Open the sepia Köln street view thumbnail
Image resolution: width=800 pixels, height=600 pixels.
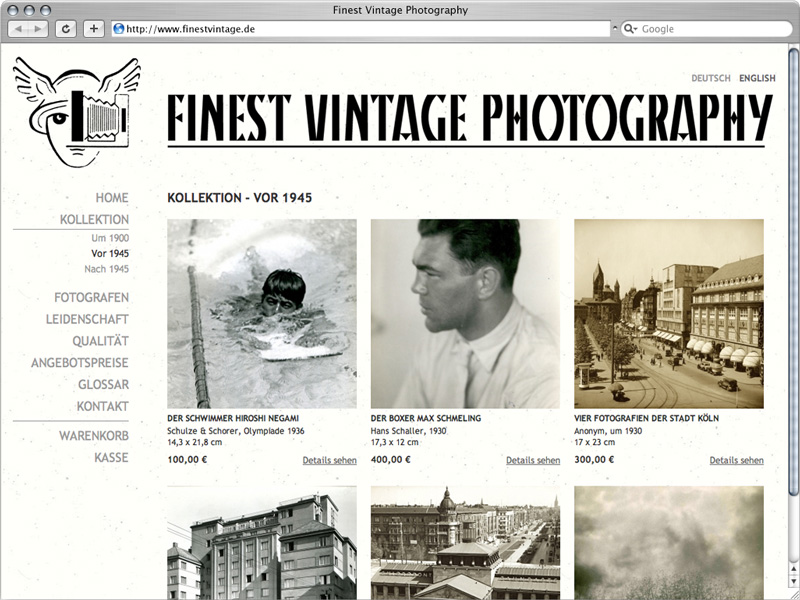(x=669, y=314)
